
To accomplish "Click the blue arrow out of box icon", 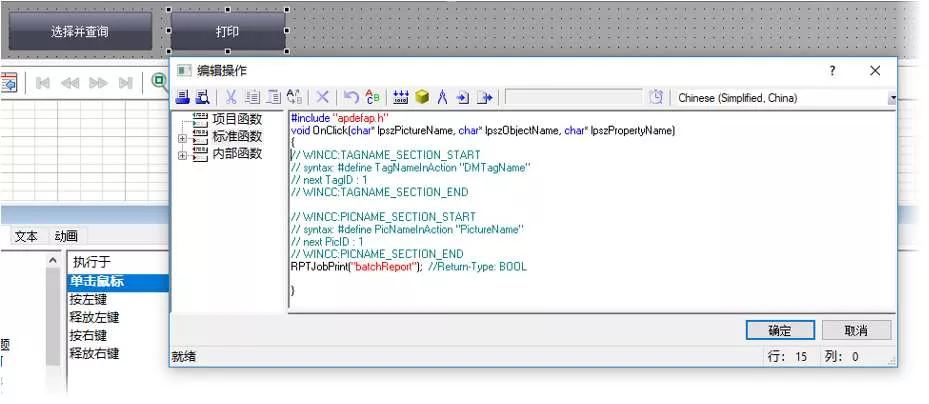I will (485, 98).
